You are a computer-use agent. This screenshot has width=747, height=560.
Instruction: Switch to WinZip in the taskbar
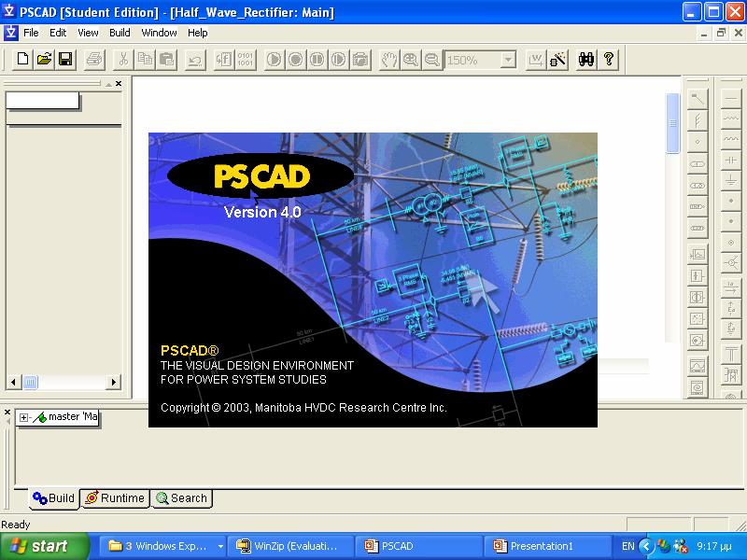[290, 546]
